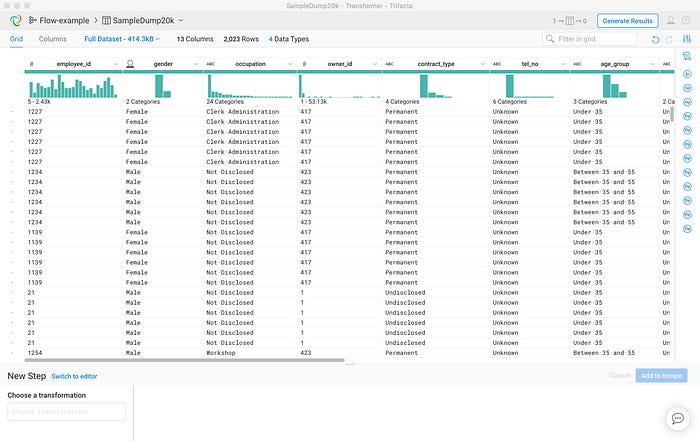Click the owner_id histogram
Viewport: 700px width, 441px height.
tap(339, 86)
